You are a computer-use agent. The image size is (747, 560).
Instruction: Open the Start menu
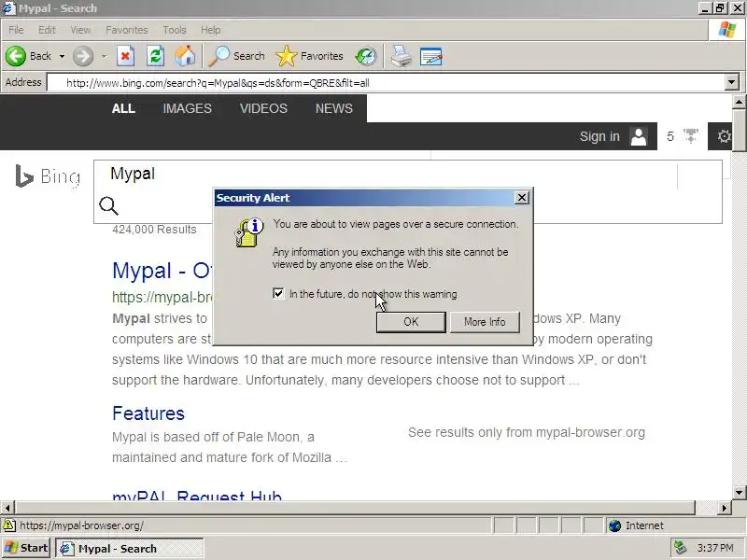point(26,548)
